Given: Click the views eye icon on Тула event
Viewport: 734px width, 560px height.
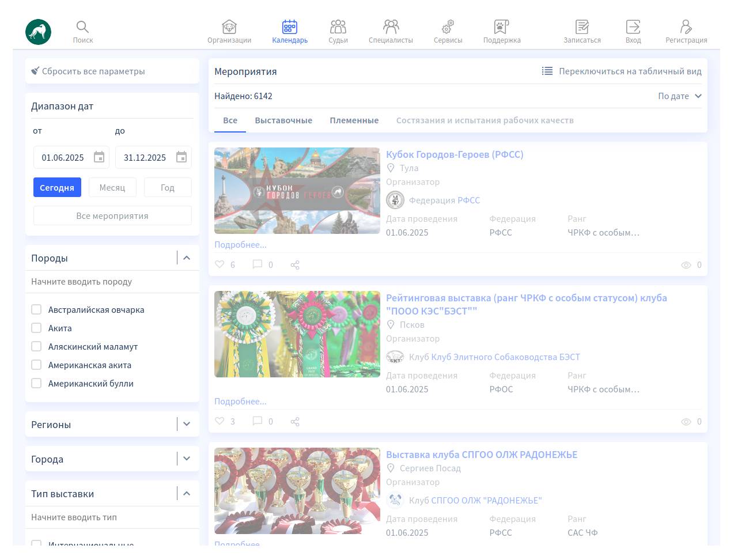Looking at the screenshot, I should pos(686,265).
